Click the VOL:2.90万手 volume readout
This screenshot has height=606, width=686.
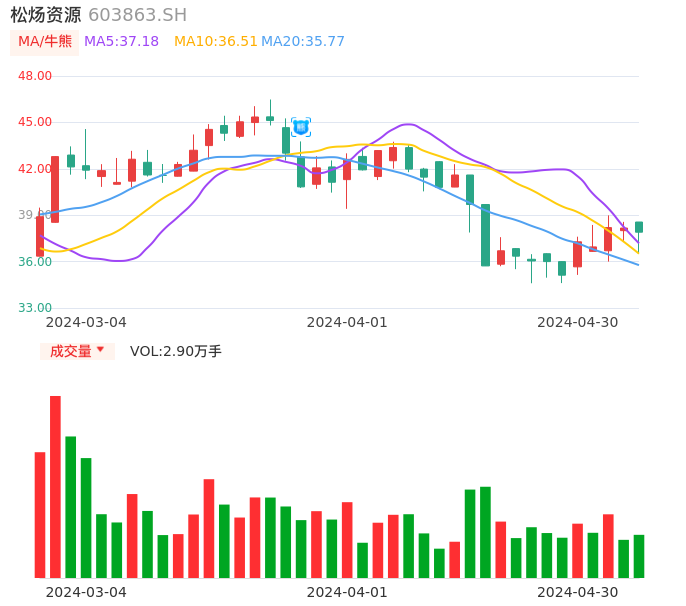pos(176,351)
